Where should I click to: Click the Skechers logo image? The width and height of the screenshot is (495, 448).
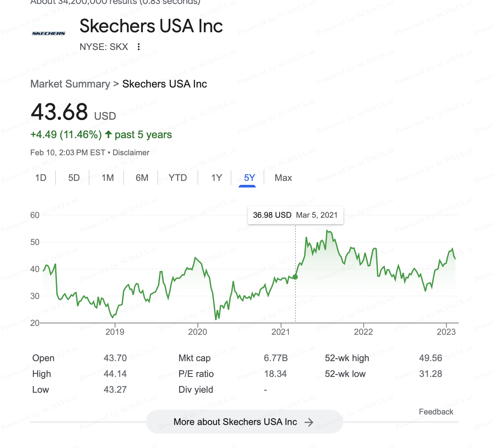[x=49, y=33]
